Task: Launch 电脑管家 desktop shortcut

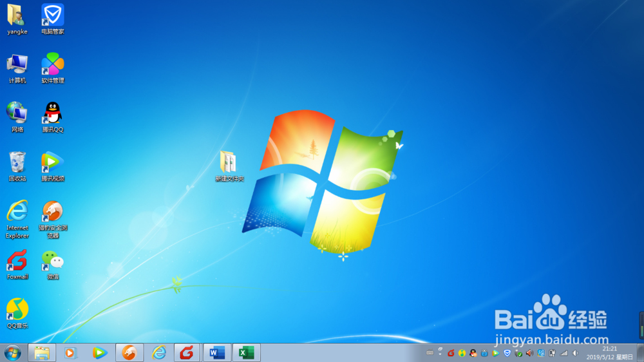Action: coord(53,19)
